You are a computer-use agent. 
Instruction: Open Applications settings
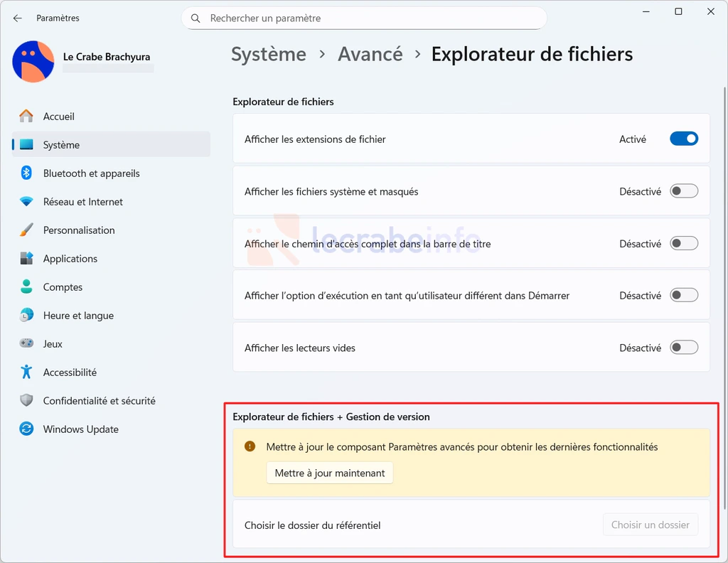pyautogui.click(x=111, y=258)
